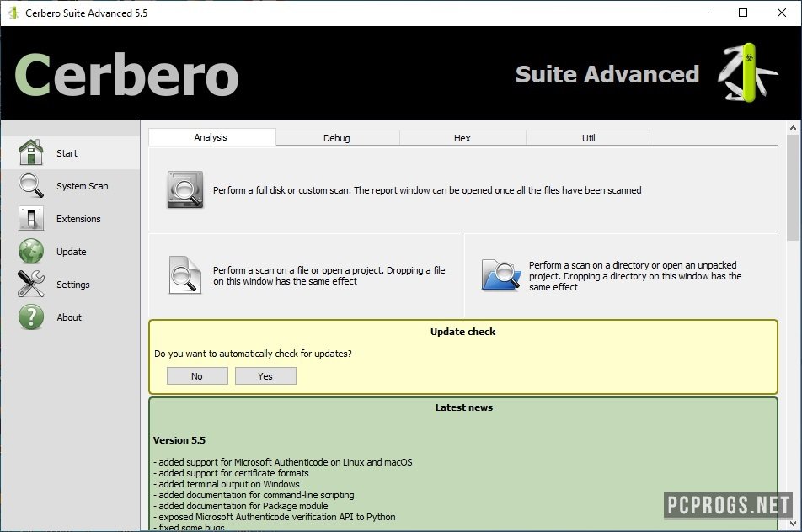Open the Util tab
The height and width of the screenshot is (532, 802).
point(588,138)
